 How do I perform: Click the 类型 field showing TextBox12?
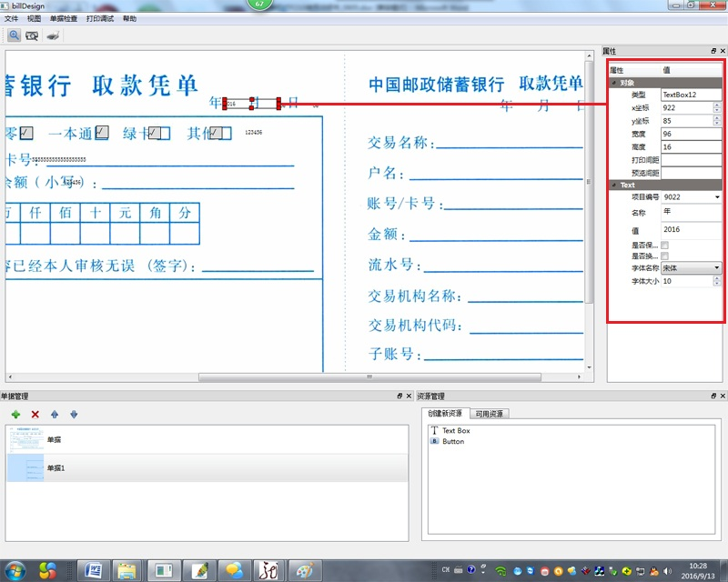click(x=692, y=95)
